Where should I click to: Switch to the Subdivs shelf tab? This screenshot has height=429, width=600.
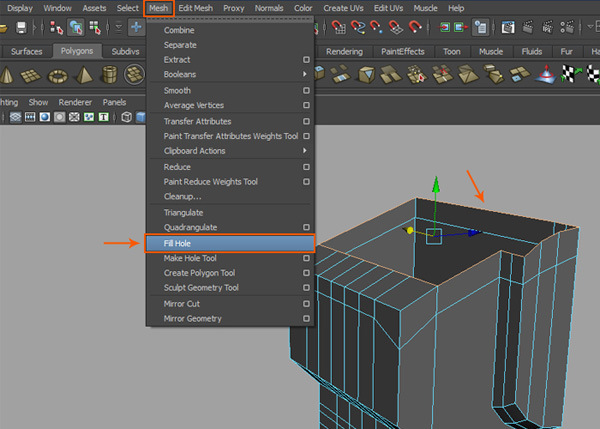point(126,51)
